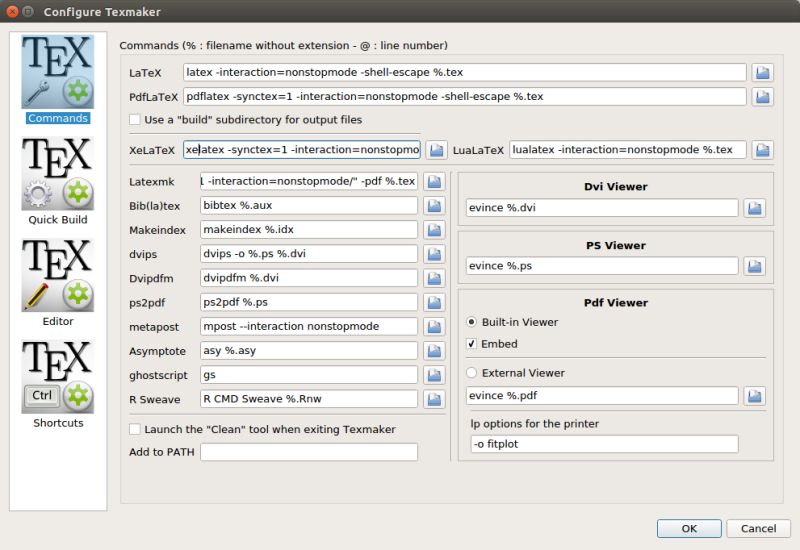
Task: Discard changes with the Cancel button
Action: [758, 529]
